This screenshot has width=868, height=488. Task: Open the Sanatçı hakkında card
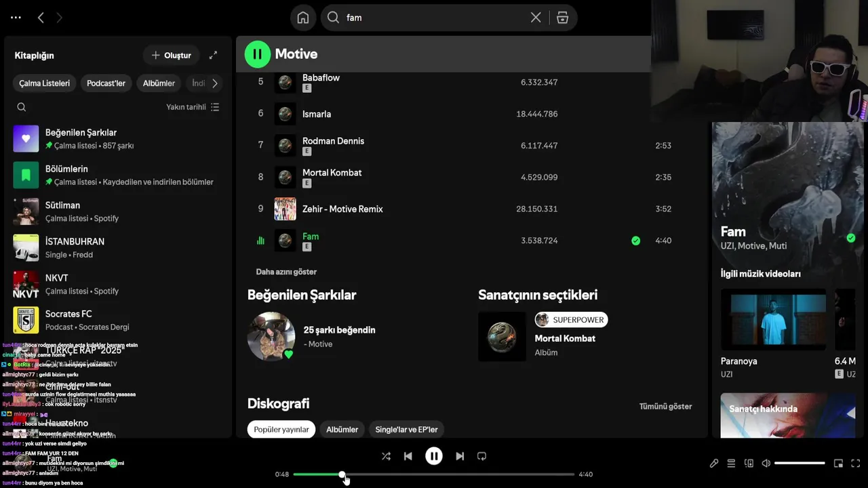[788, 415]
